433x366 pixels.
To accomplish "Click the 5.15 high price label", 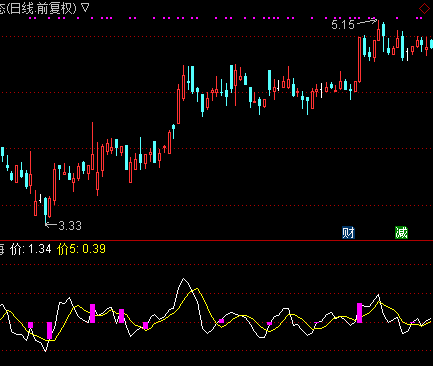I will click(343, 25).
